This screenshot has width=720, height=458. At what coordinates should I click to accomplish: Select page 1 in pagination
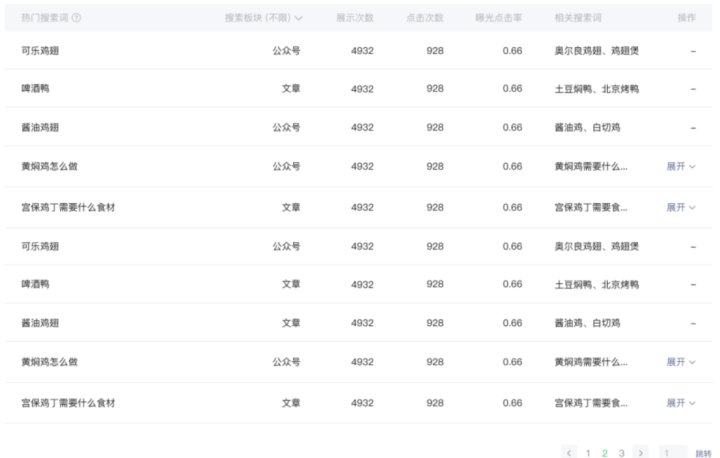tap(588, 453)
